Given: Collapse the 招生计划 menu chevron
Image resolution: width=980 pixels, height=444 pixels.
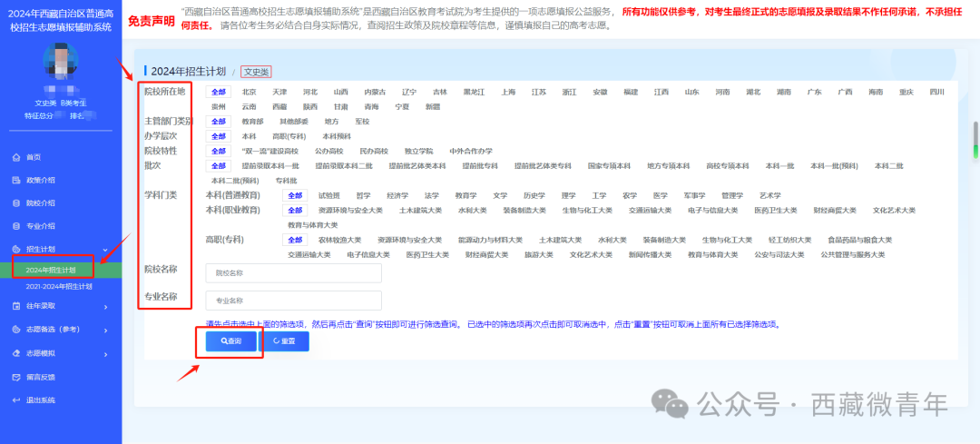Looking at the screenshot, I should click(105, 249).
